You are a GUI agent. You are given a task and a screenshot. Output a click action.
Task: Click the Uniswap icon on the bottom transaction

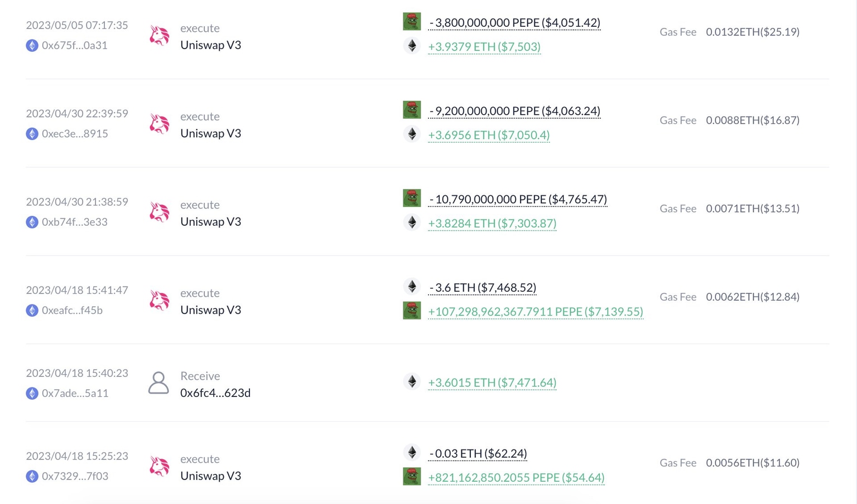point(160,466)
